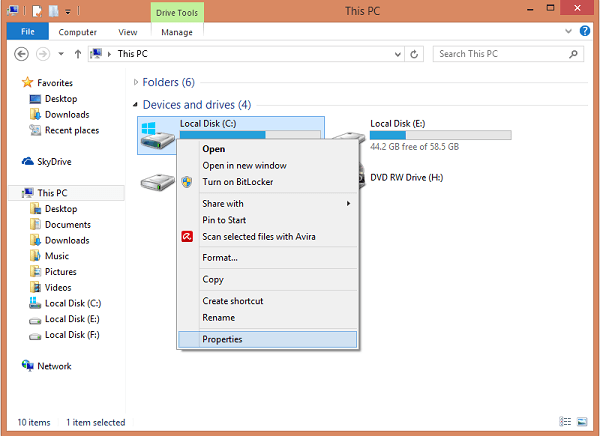Click the search magnifier icon
This screenshot has width=600, height=436.
click(573, 54)
